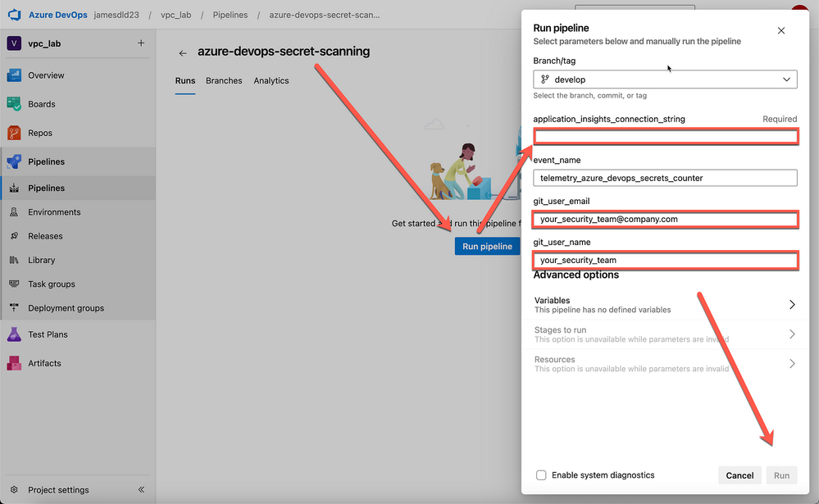Viewport: 819px width, 504px height.
Task: Click the Project settings link
Action: [58, 490]
